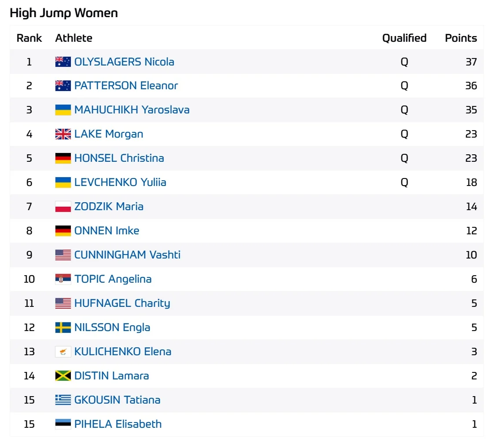Click the Swedish flag next to NILSSON Engla
Viewport: 502px width, 448px height.
click(63, 328)
